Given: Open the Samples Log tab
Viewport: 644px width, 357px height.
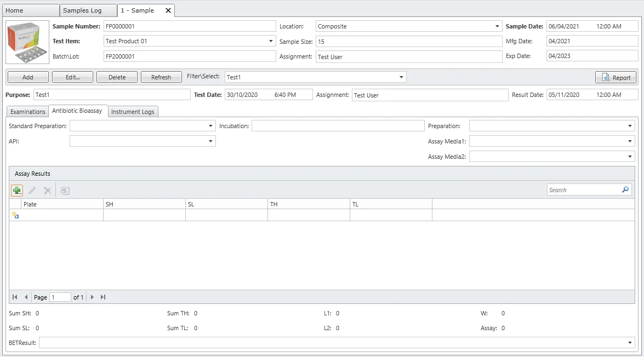Looking at the screenshot, I should pos(82,10).
